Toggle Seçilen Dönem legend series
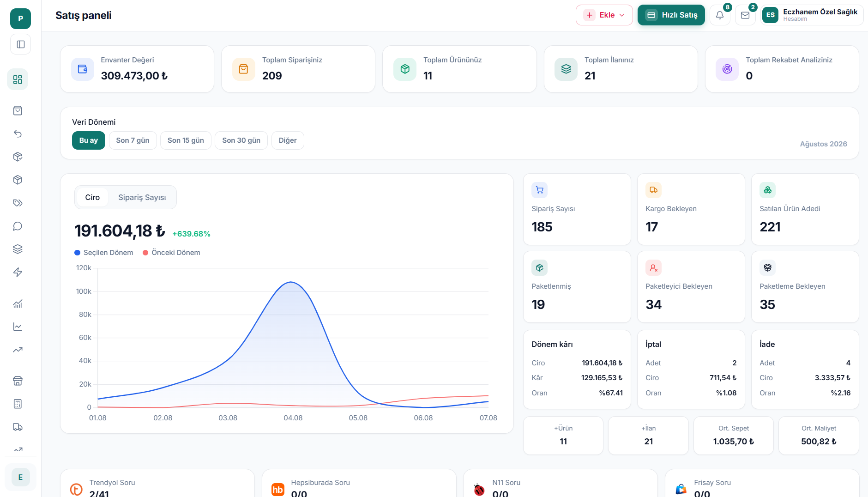868x497 pixels. coord(104,253)
